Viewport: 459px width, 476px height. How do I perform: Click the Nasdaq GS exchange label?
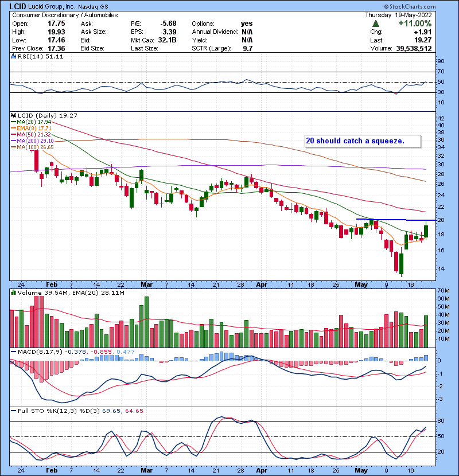click(x=93, y=7)
